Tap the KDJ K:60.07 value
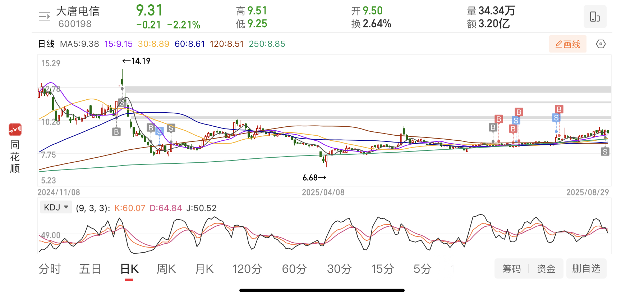The image size is (644, 298). pyautogui.click(x=129, y=208)
